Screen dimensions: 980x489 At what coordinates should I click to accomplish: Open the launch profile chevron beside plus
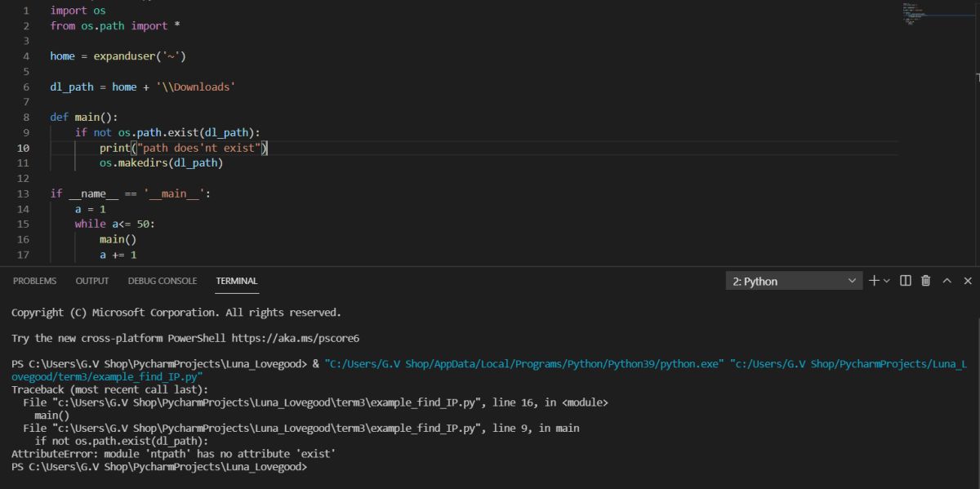pos(887,281)
